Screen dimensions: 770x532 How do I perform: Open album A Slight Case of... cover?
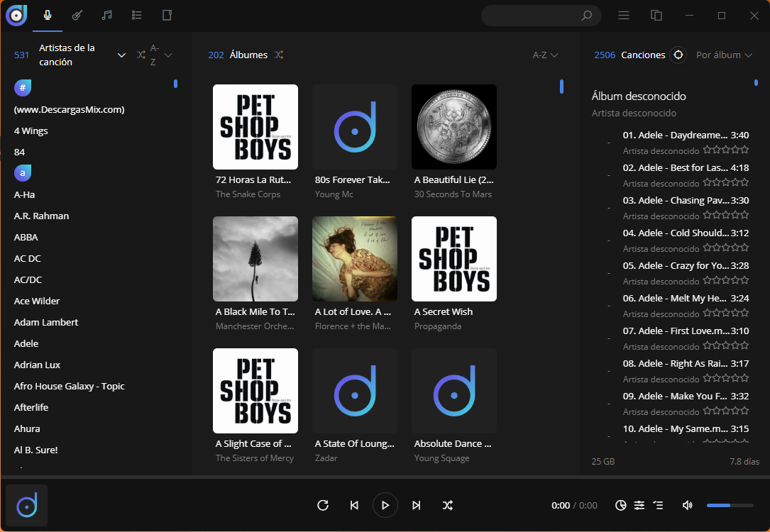pyautogui.click(x=255, y=391)
